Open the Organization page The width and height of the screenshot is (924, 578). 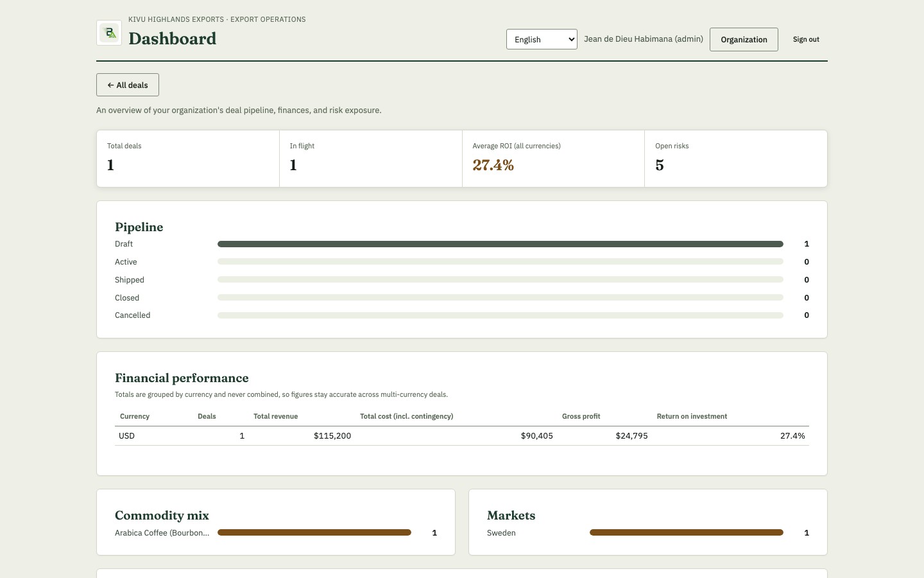pos(744,39)
